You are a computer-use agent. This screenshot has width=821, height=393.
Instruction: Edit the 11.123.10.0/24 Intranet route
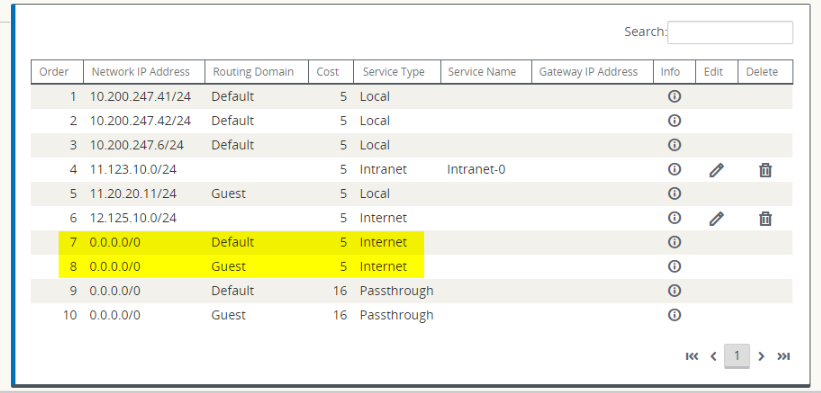(716, 170)
